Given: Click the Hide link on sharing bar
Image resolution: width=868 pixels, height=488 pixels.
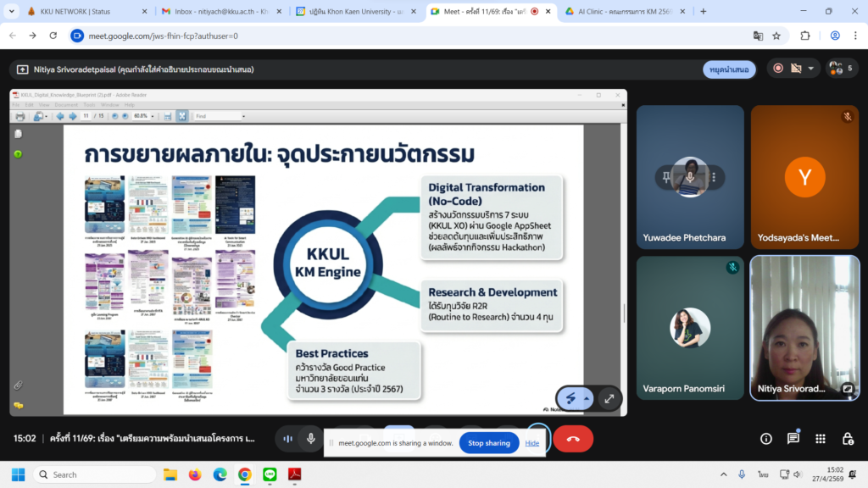Looking at the screenshot, I should pos(532,443).
